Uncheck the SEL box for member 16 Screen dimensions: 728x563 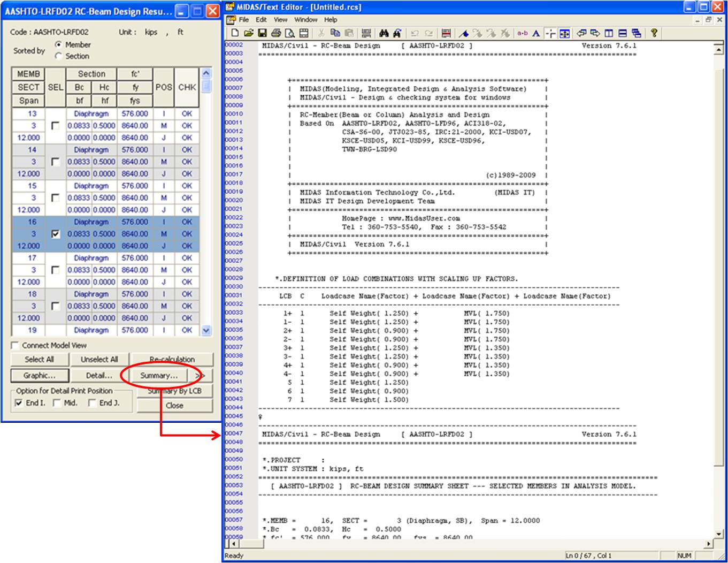(55, 234)
